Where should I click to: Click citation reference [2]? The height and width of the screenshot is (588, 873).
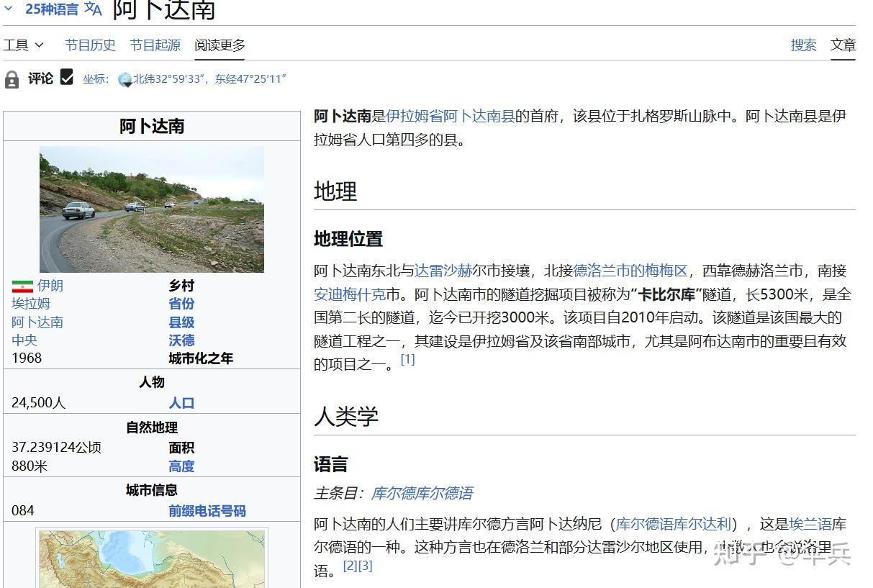click(x=350, y=566)
